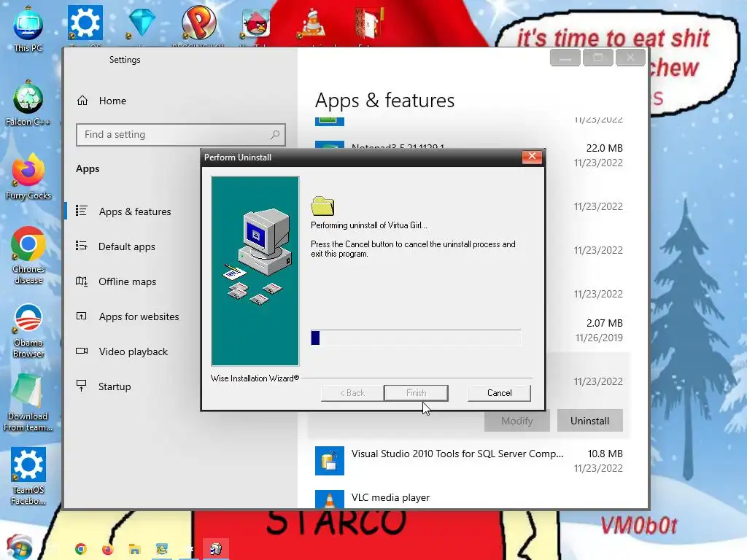Click the computer illustration in the wizard
Viewport: 747px width, 560px height.
pos(255,271)
